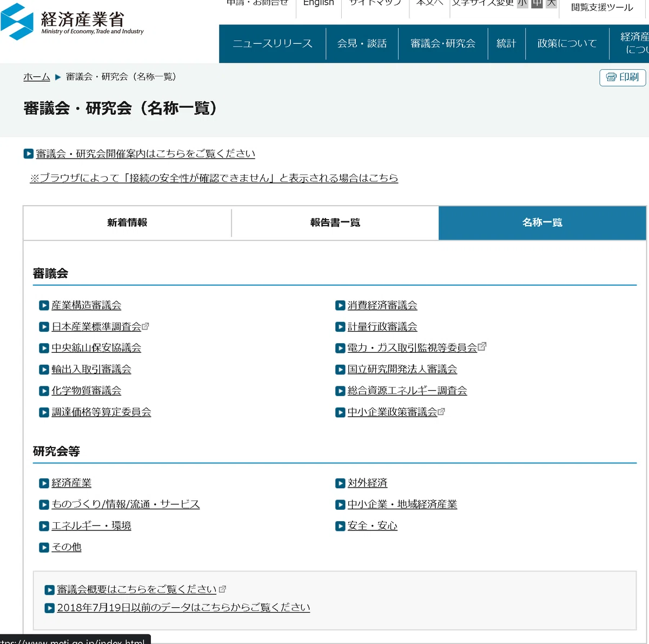
Task: Go to ホーム breadcrumb link
Action: 37,77
